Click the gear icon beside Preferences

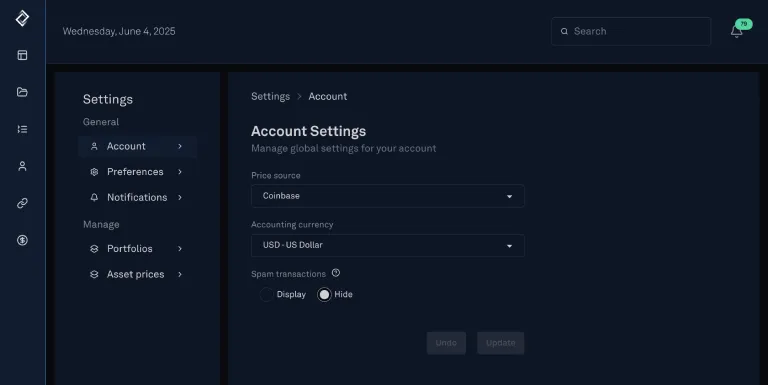94,172
